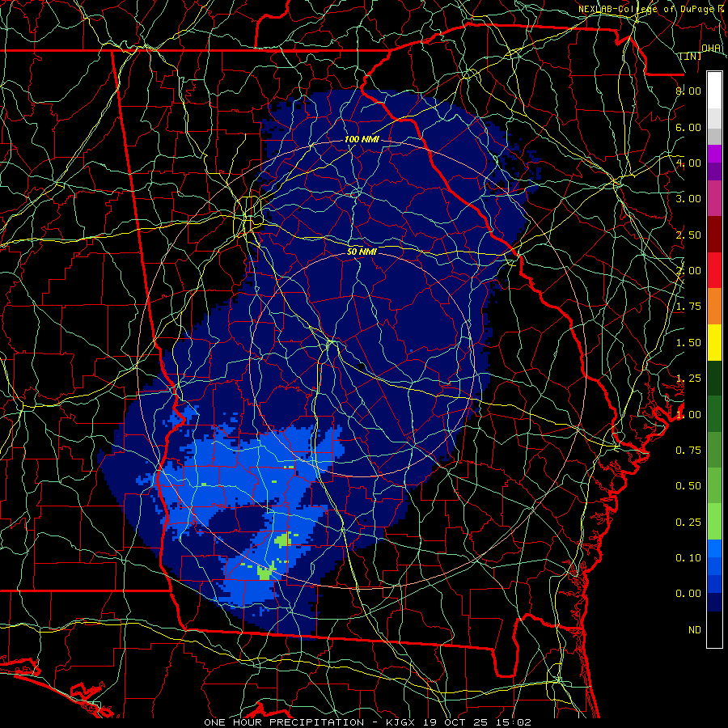Click the 0.50 legend value
Image resolution: width=728 pixels, height=728 pixels.
click(x=688, y=486)
